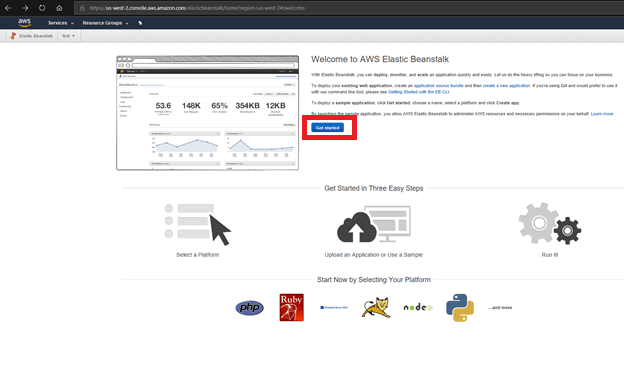Click the padlock icon in address bar
624x384 pixels.
(x=82, y=8)
